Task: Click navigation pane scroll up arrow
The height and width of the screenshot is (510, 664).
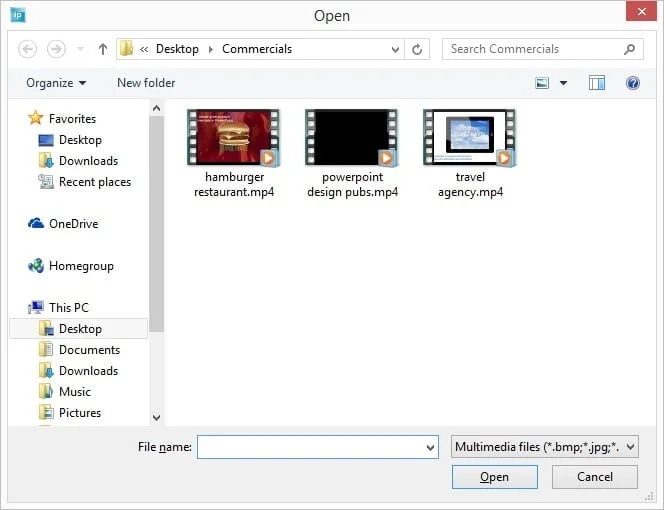Action: (156, 108)
